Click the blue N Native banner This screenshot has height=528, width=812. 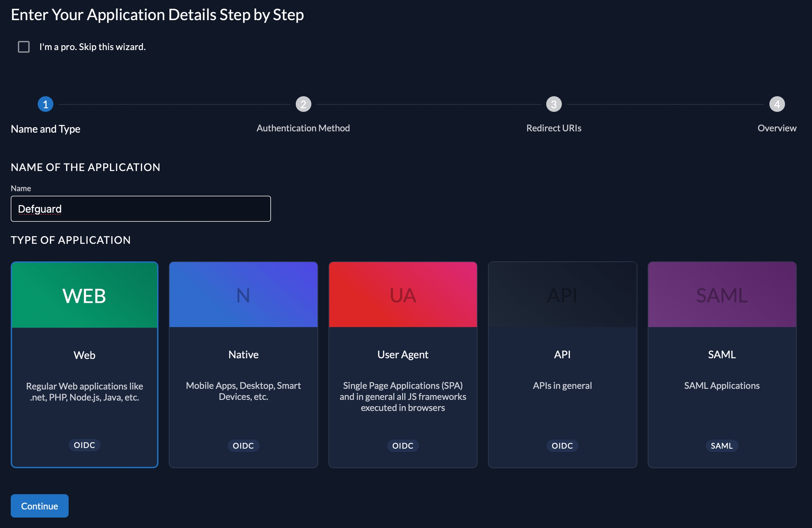click(243, 295)
